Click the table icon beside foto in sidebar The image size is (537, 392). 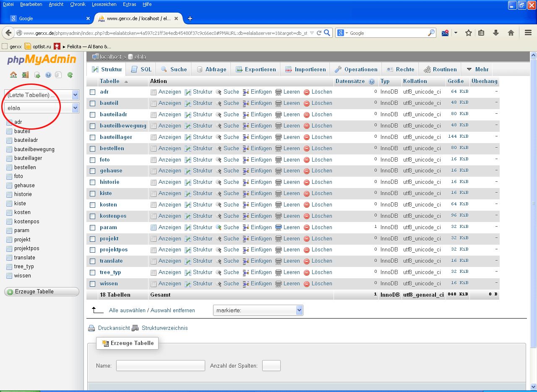point(9,176)
